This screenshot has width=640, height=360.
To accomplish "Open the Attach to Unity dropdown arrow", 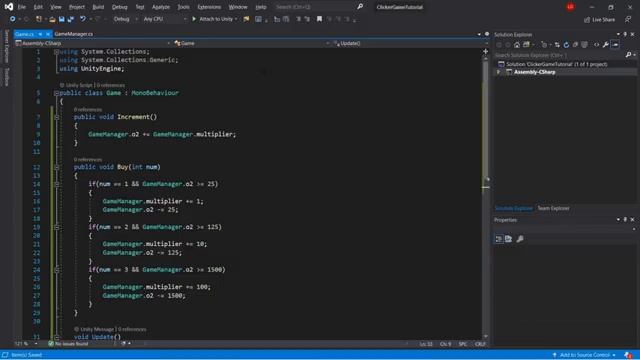I will pyautogui.click(x=236, y=19).
